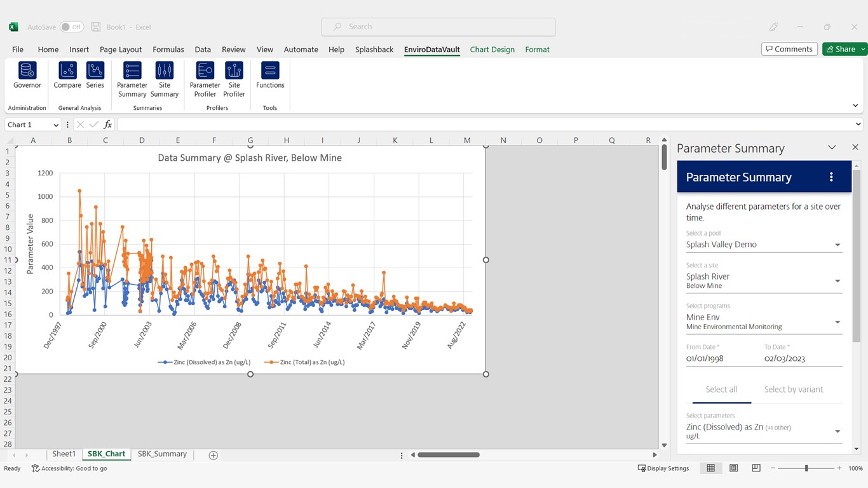Viewport: 868px width, 488px height.
Task: Click the Excel app icon
Action: (13, 27)
